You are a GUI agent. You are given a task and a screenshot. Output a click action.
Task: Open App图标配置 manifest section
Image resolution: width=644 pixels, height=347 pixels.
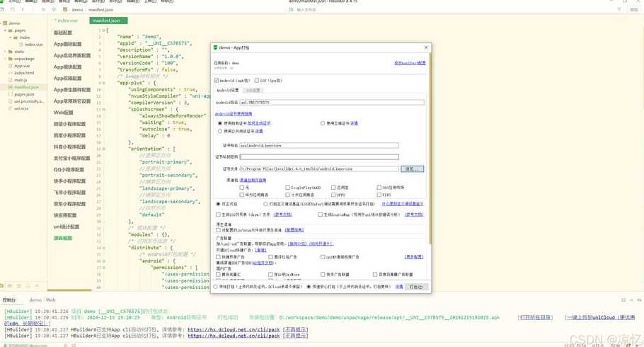(68, 44)
